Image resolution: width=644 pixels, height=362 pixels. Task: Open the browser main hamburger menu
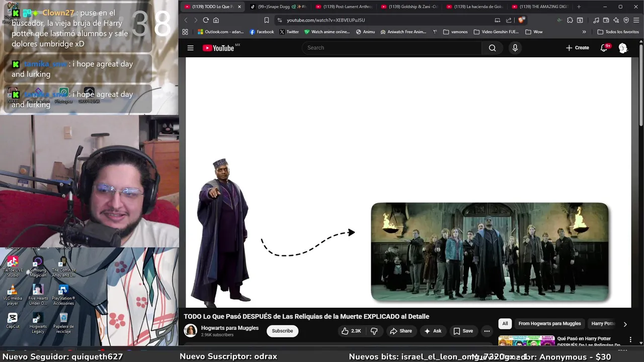[636, 20]
